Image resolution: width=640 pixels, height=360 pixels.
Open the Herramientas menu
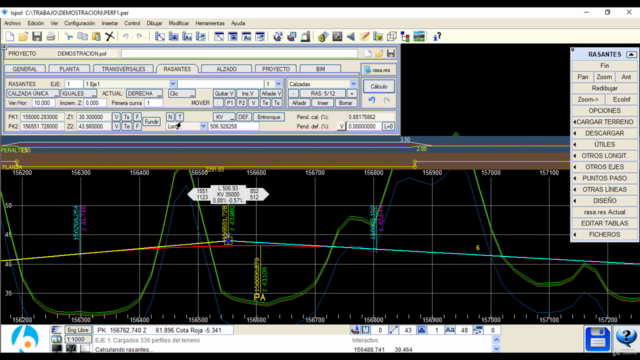coord(210,23)
